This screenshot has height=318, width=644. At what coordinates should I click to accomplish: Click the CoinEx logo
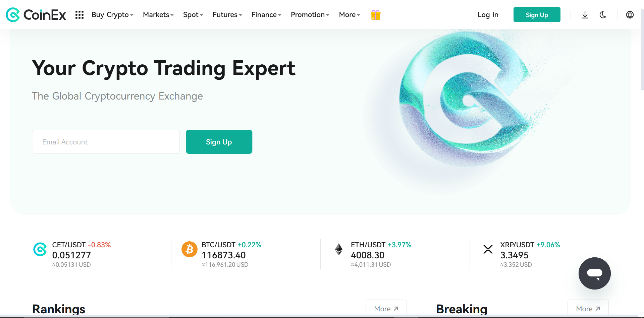tap(36, 15)
